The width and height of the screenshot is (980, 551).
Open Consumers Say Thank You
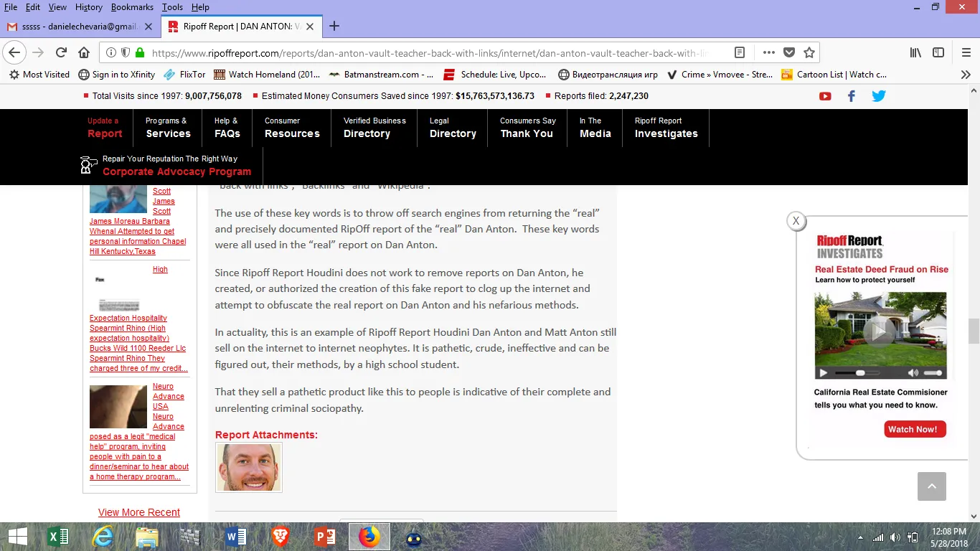(528, 128)
